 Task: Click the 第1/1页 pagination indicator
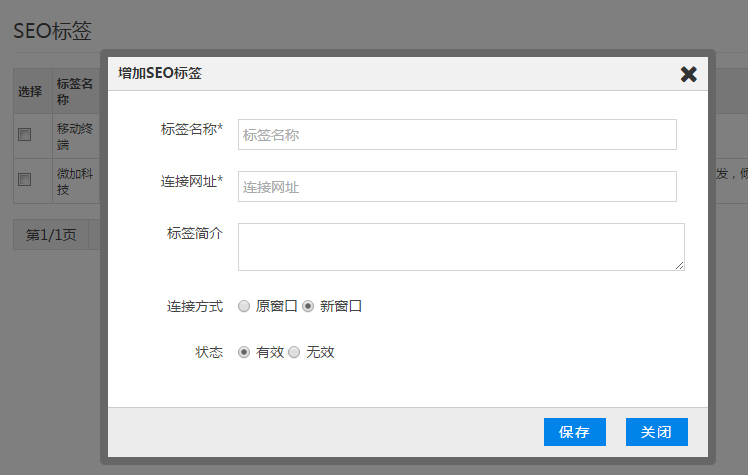tap(51, 235)
